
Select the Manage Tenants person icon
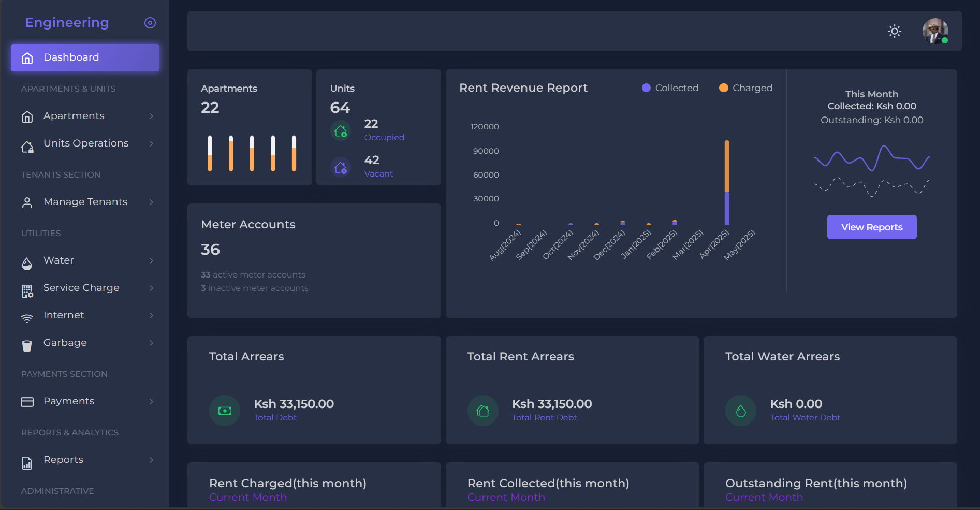coord(27,202)
